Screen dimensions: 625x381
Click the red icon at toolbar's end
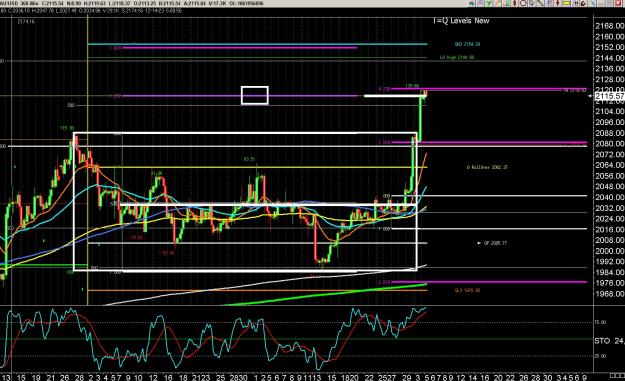(618, 3)
